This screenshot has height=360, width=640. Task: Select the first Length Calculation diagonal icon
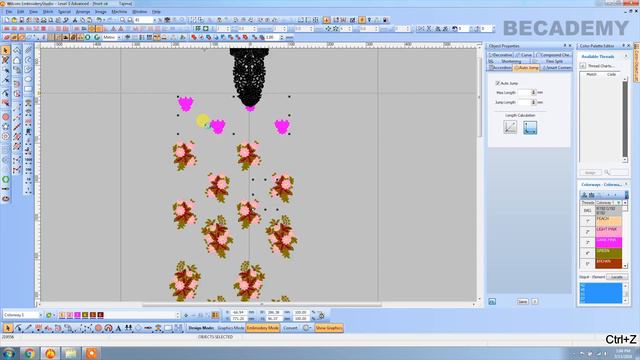(x=510, y=127)
